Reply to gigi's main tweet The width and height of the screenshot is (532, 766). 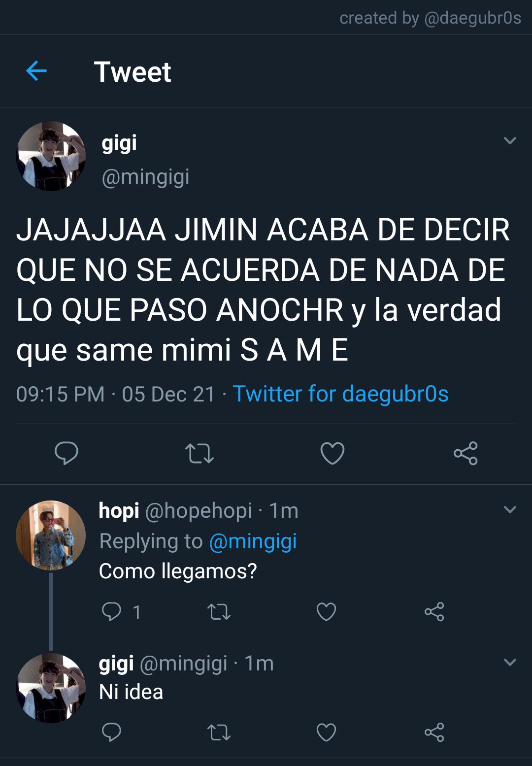tap(66, 453)
